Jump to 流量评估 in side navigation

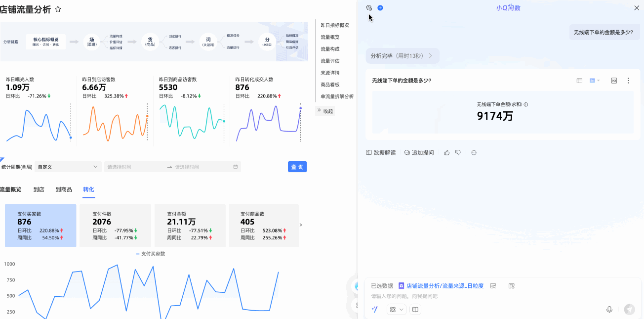(330, 61)
